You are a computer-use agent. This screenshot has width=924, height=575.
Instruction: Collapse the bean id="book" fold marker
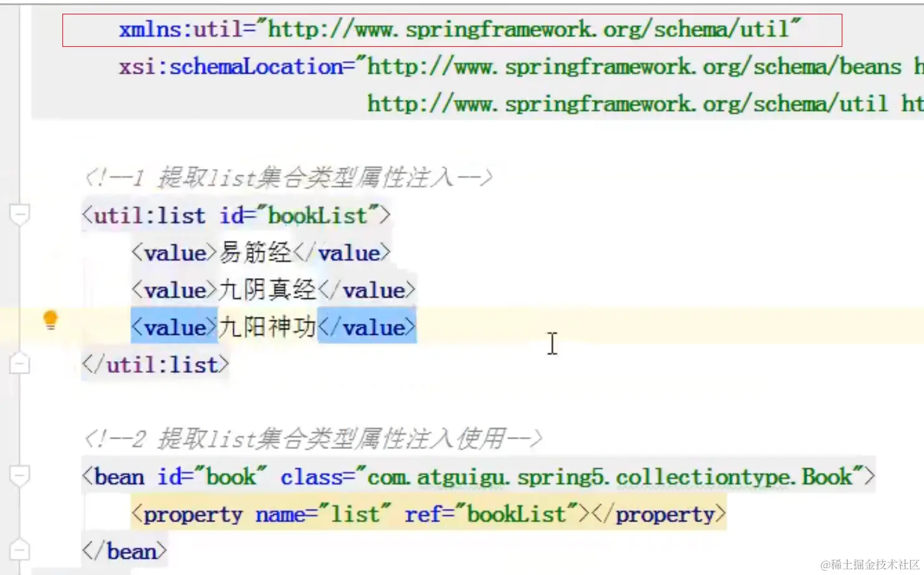pos(20,476)
